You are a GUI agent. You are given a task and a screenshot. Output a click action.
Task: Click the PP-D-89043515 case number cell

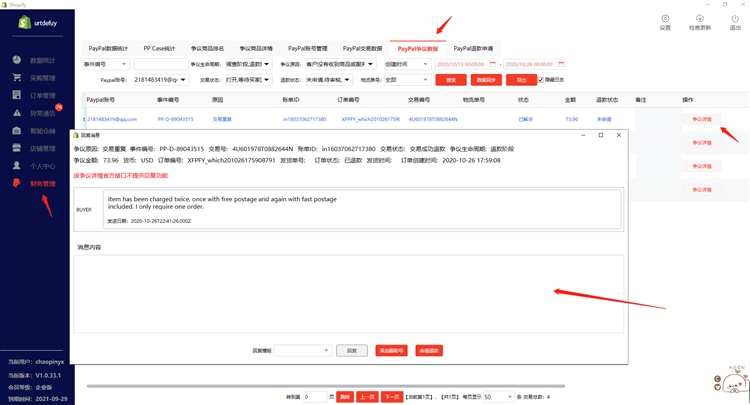coord(176,119)
